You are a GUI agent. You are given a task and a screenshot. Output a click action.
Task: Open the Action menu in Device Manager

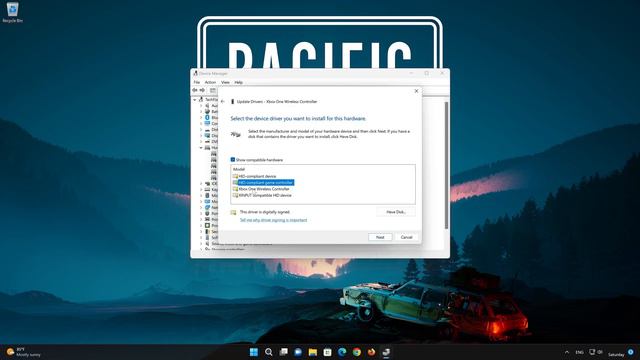210,82
